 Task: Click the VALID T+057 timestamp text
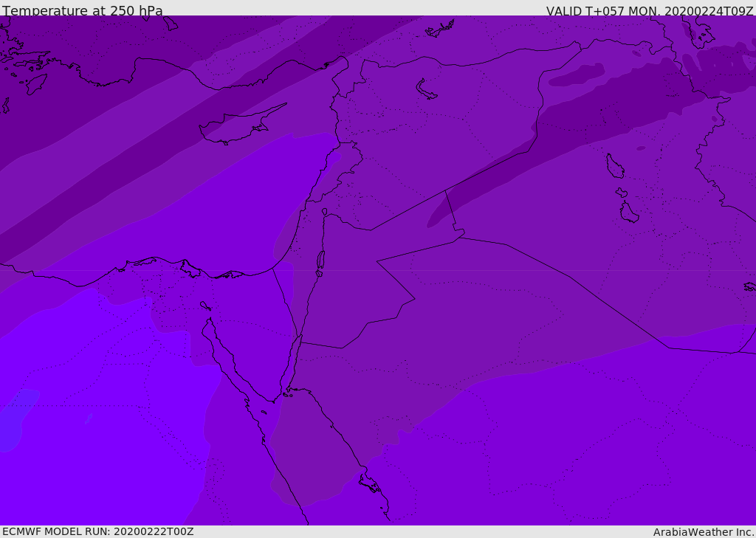pyautogui.click(x=649, y=11)
